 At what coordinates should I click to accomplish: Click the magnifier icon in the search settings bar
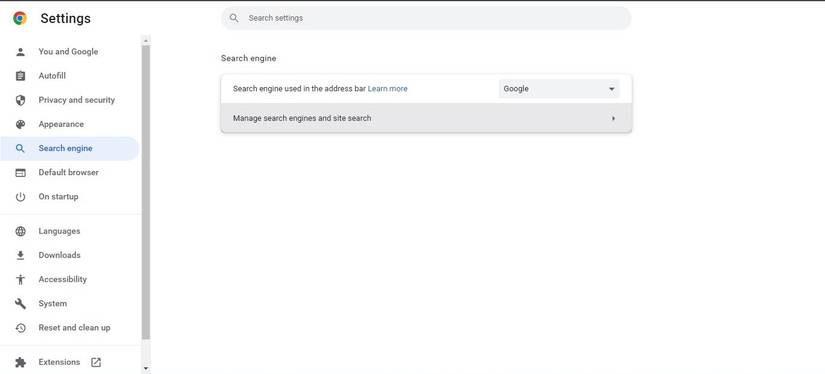coord(234,18)
